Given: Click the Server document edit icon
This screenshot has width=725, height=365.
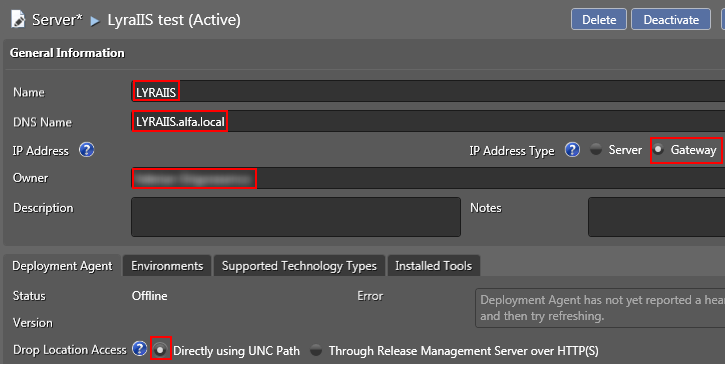Looking at the screenshot, I should tap(18, 19).
